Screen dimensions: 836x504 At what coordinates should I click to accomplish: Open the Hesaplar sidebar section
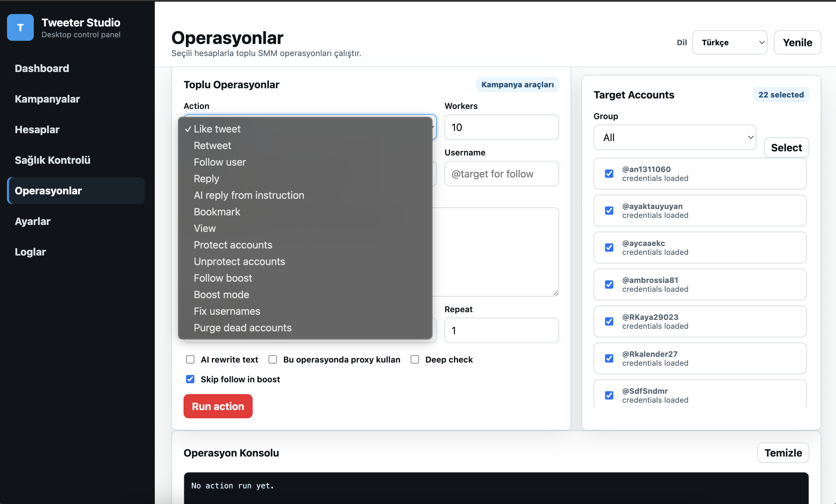coord(37,129)
